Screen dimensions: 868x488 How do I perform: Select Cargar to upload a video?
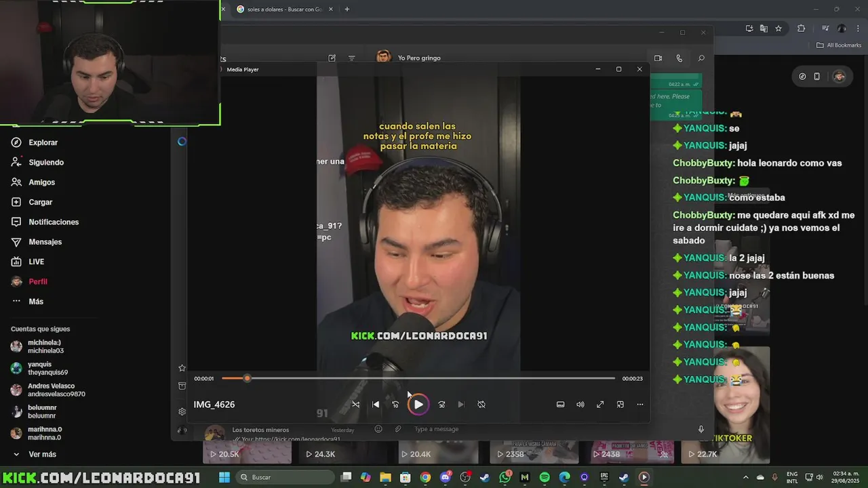[40, 202]
